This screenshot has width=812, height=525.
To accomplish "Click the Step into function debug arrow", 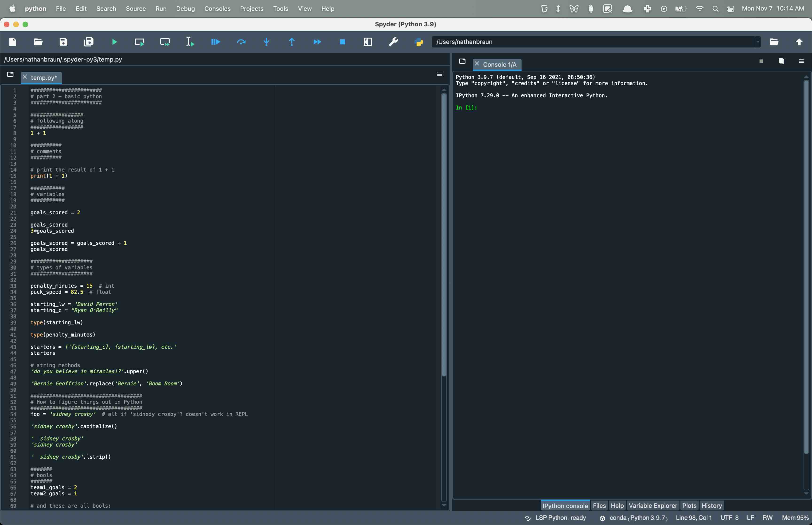I will [266, 42].
